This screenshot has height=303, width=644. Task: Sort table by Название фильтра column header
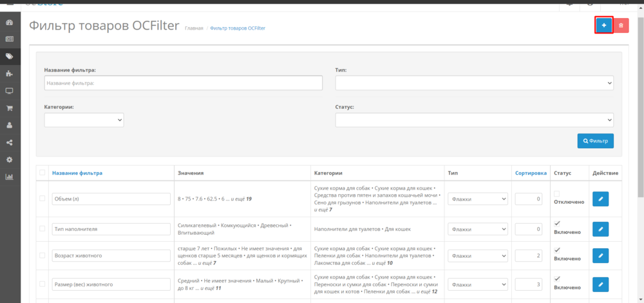pos(77,173)
